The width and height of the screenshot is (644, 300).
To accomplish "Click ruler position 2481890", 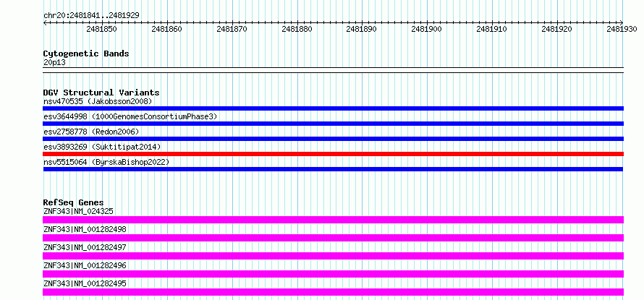I will click(x=361, y=29).
